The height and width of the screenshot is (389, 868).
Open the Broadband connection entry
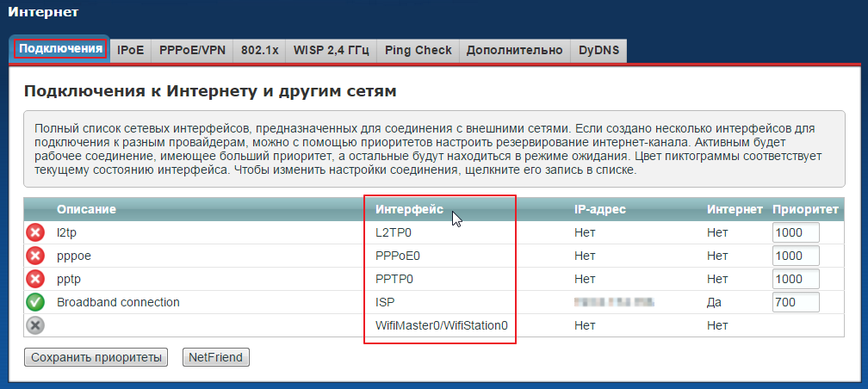point(118,302)
